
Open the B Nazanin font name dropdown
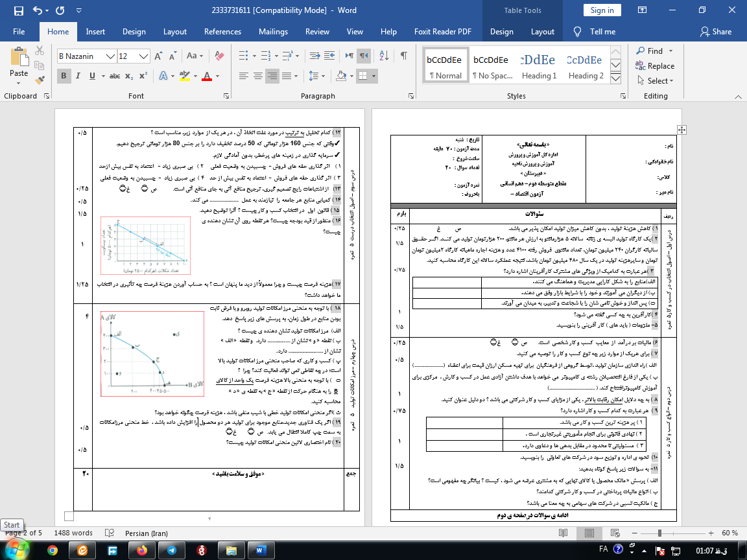point(110,56)
